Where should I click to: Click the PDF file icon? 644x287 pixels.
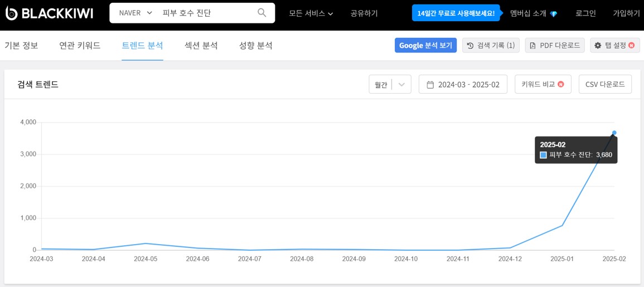pos(532,46)
